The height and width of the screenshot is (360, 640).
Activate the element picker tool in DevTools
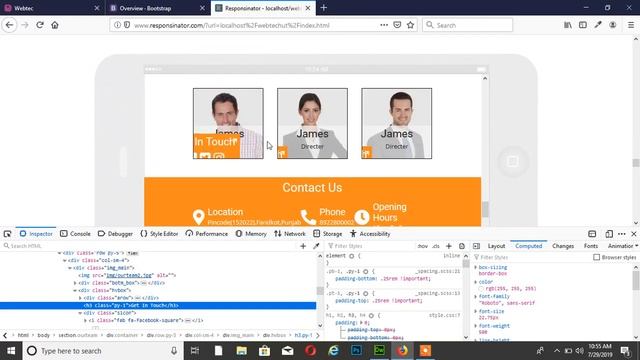(x=7, y=234)
